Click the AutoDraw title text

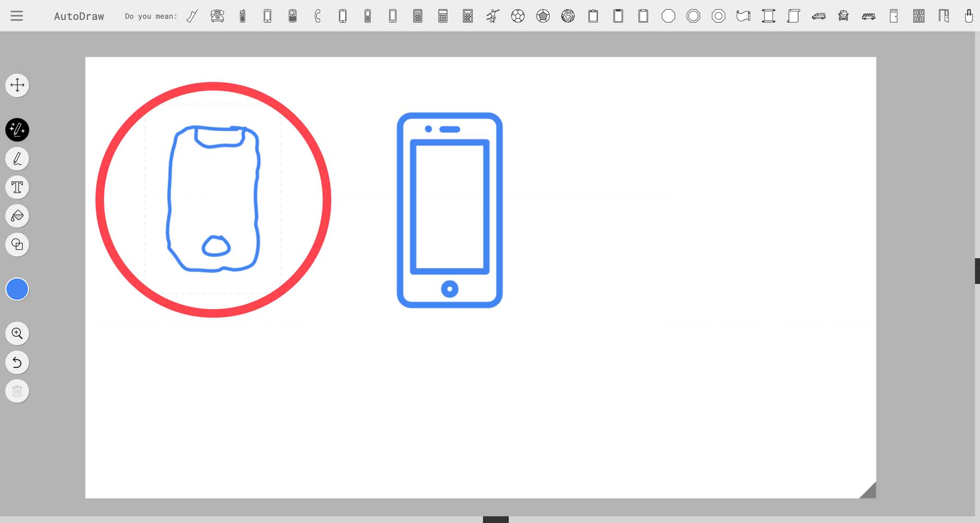(79, 16)
